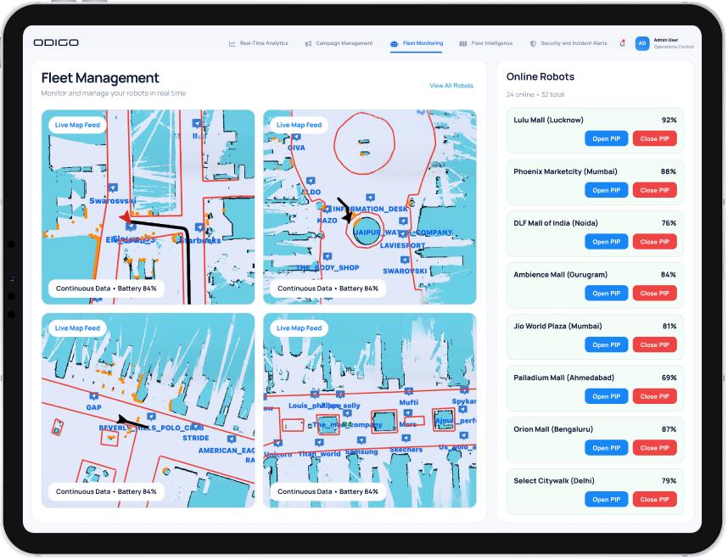728x560 pixels.
Task: Click the Security alerts shield icon
Action: (534, 43)
